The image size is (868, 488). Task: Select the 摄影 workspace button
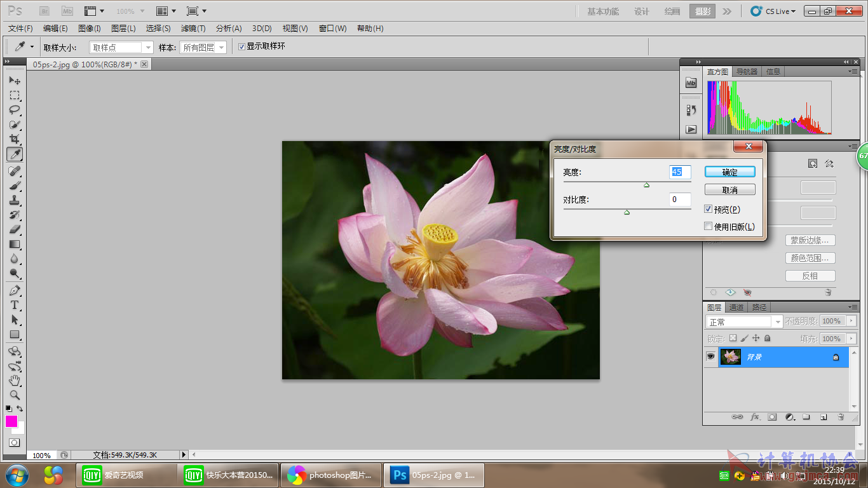click(x=703, y=11)
